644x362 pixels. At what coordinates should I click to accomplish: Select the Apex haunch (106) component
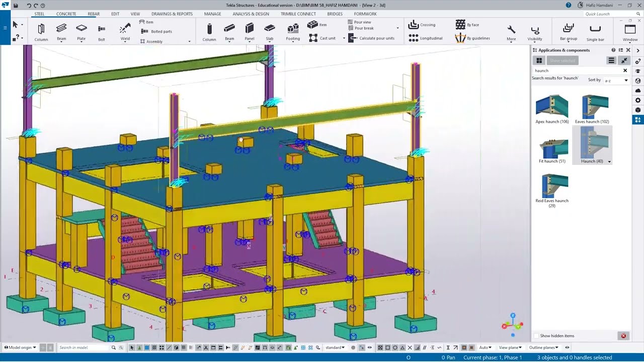tap(552, 109)
